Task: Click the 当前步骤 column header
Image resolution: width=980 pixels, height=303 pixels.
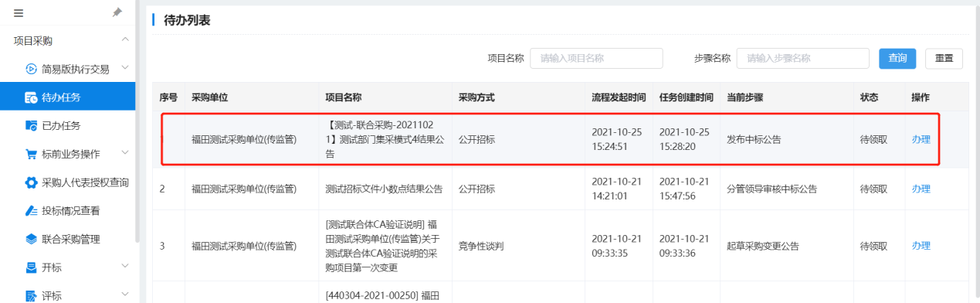Action: 745,98
